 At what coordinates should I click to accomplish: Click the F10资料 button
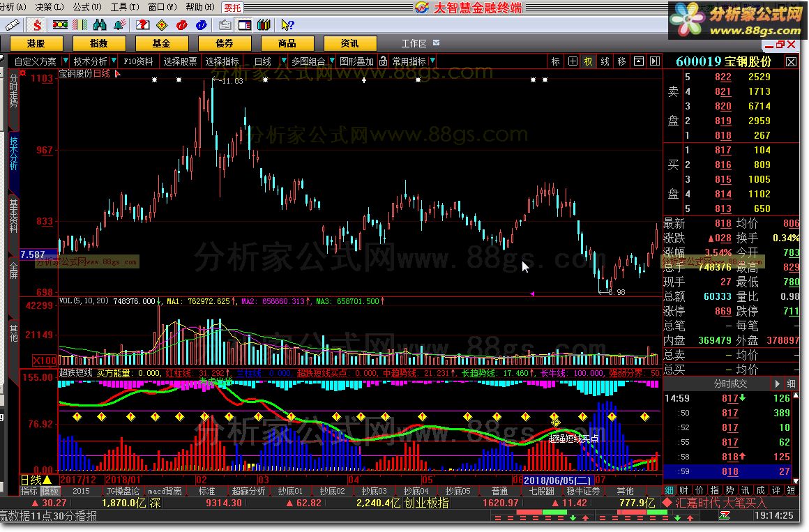(x=138, y=61)
